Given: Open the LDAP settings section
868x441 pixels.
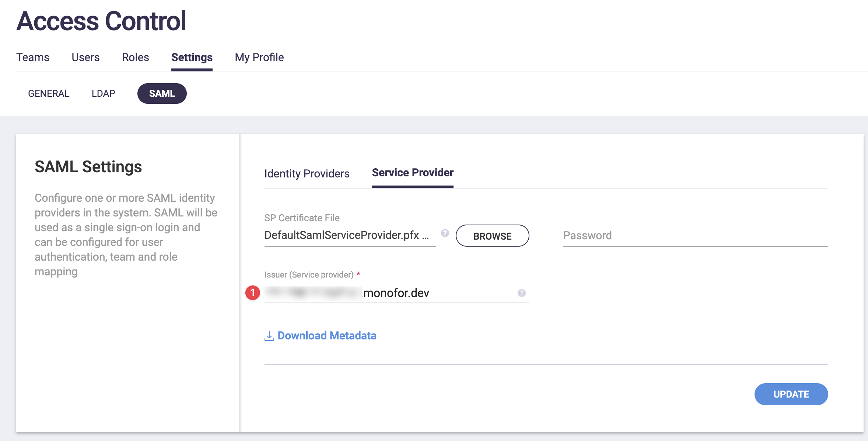Looking at the screenshot, I should click(x=103, y=94).
